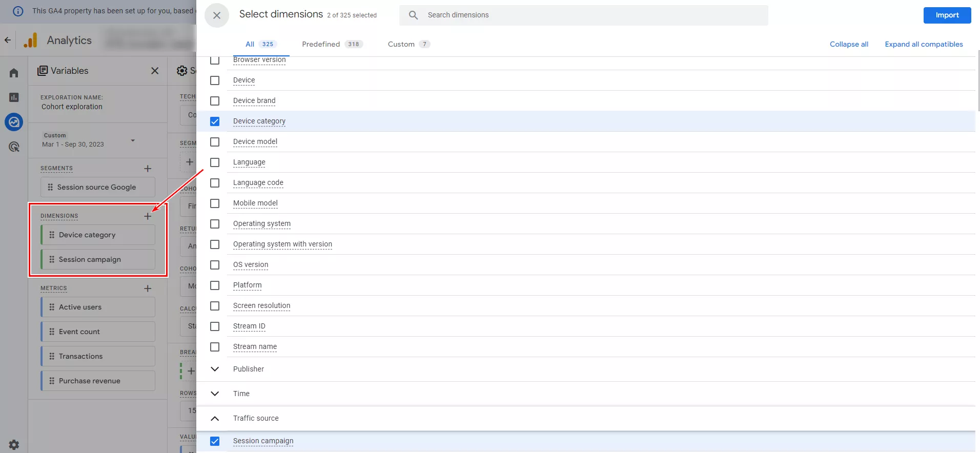Screen dimensions: 980x453
Task: Check the Device brand checkbox
Action: [x=215, y=101]
